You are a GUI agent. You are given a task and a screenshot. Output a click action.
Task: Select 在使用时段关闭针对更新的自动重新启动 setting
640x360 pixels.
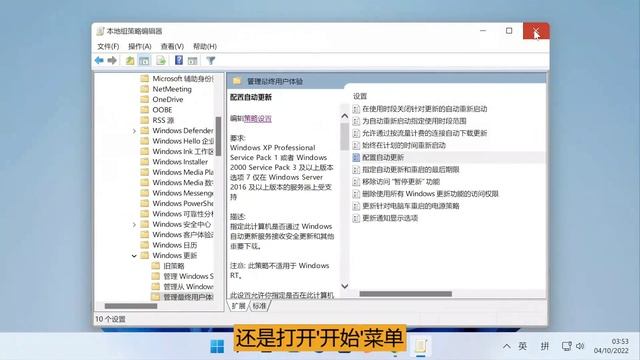tap(424, 109)
